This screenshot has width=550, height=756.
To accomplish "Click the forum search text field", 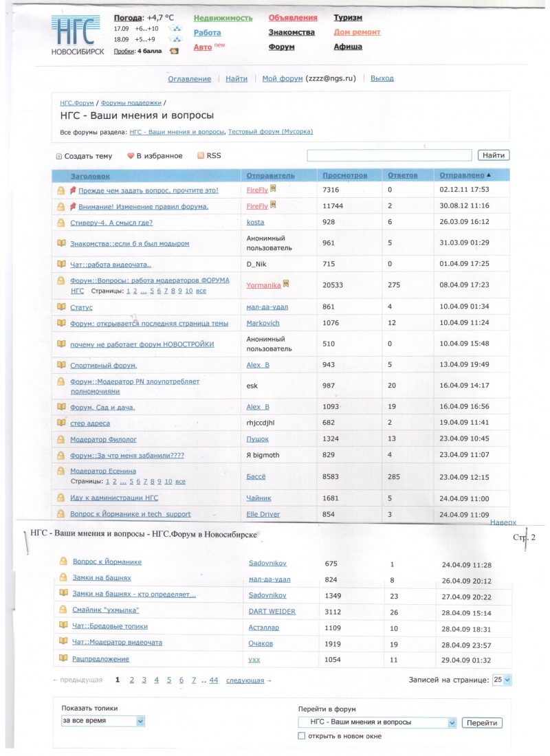I will pyautogui.click(x=389, y=155).
